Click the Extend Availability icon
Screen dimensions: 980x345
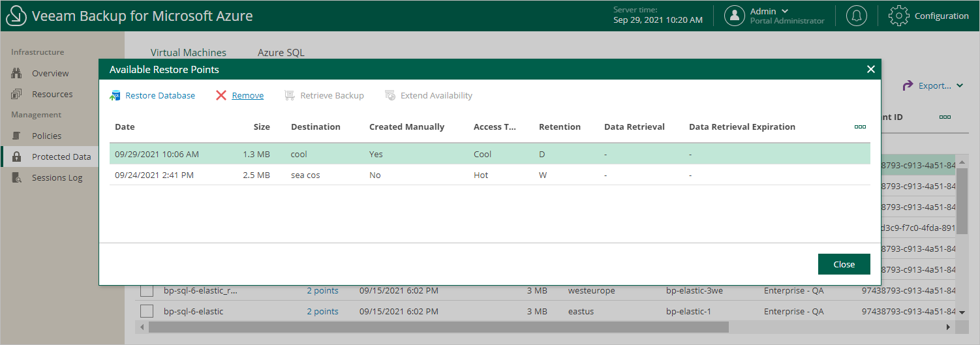tap(390, 95)
